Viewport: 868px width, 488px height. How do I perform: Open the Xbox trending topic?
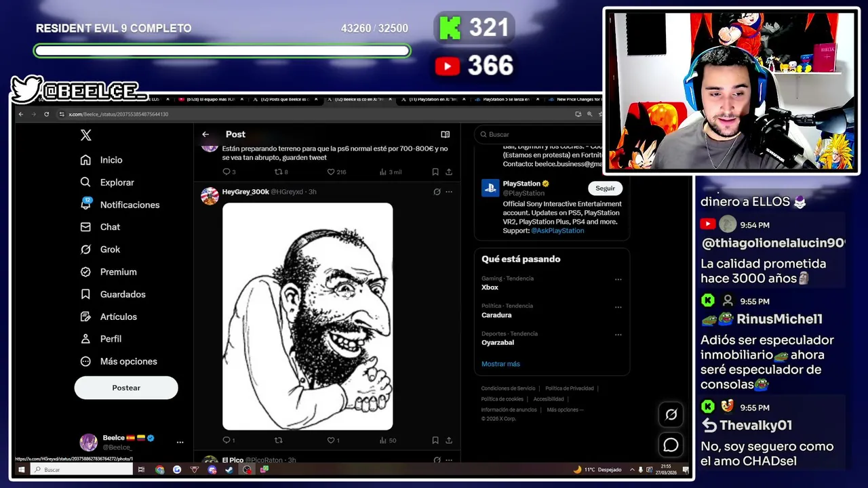click(x=490, y=287)
